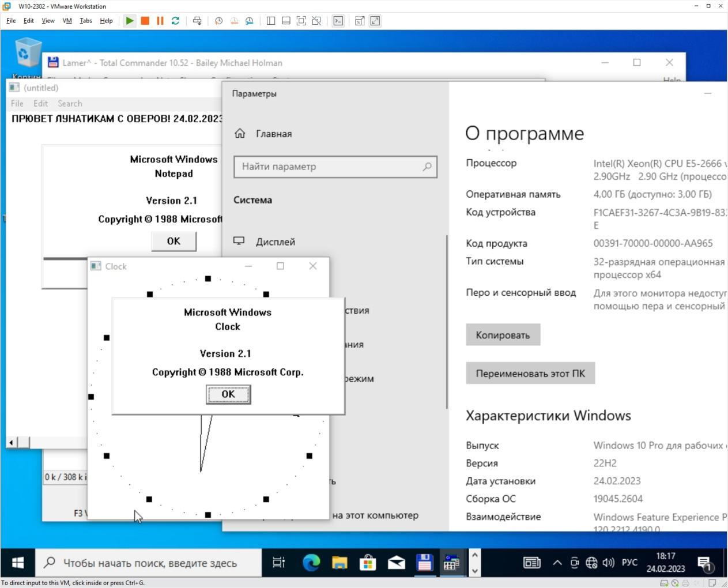Click Notepad horizontal scrollbar left arrow
728x588 pixels.
click(12, 443)
